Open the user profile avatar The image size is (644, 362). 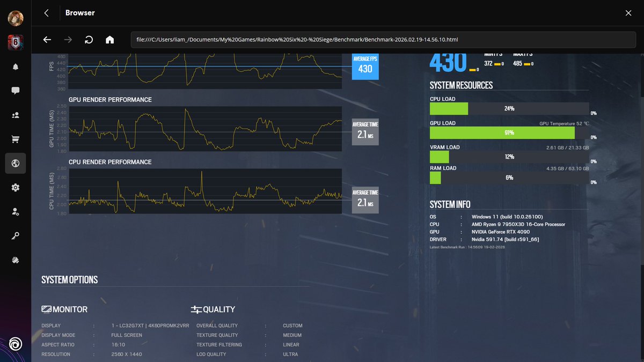coord(15,18)
